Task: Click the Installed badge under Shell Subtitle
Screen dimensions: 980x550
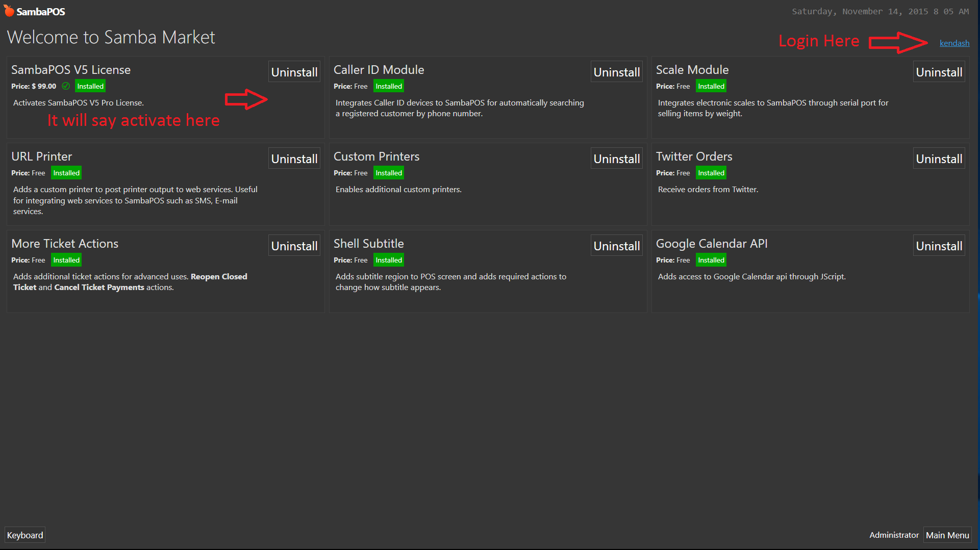Action: 388,260
